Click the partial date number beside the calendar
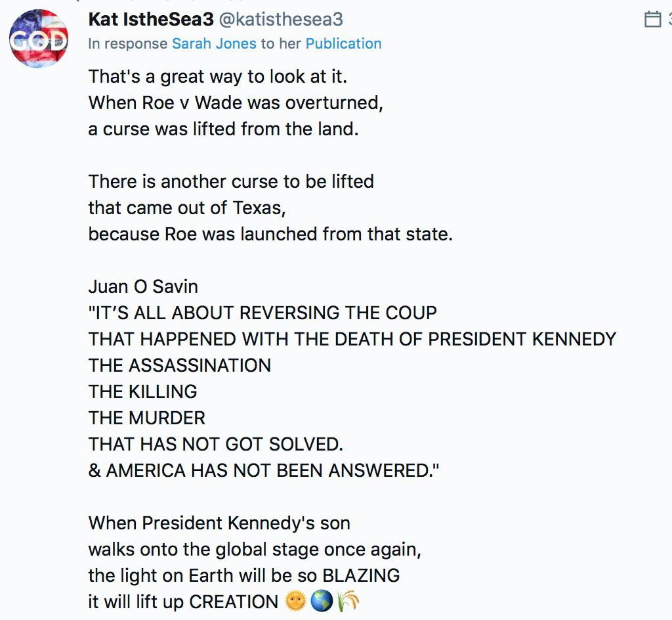This screenshot has width=672, height=620. coord(669,20)
